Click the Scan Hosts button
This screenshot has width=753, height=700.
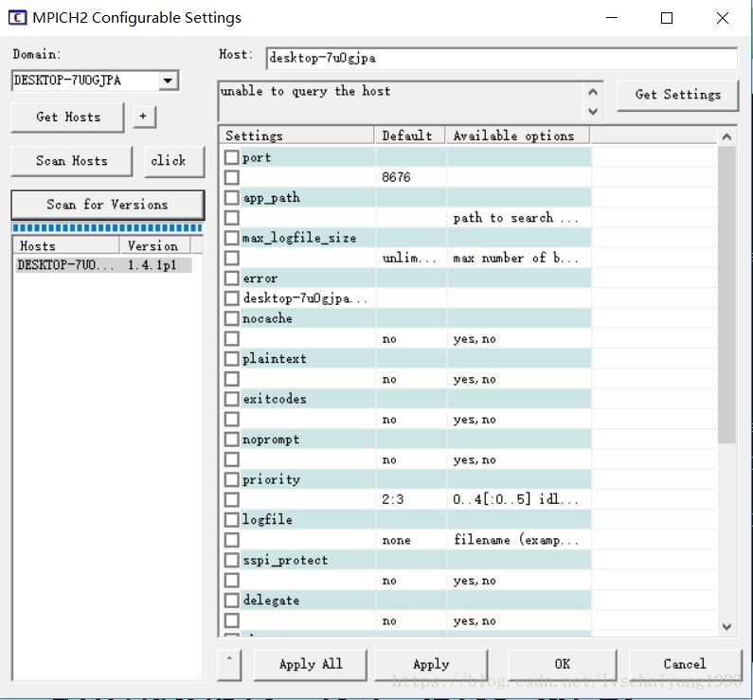click(72, 161)
